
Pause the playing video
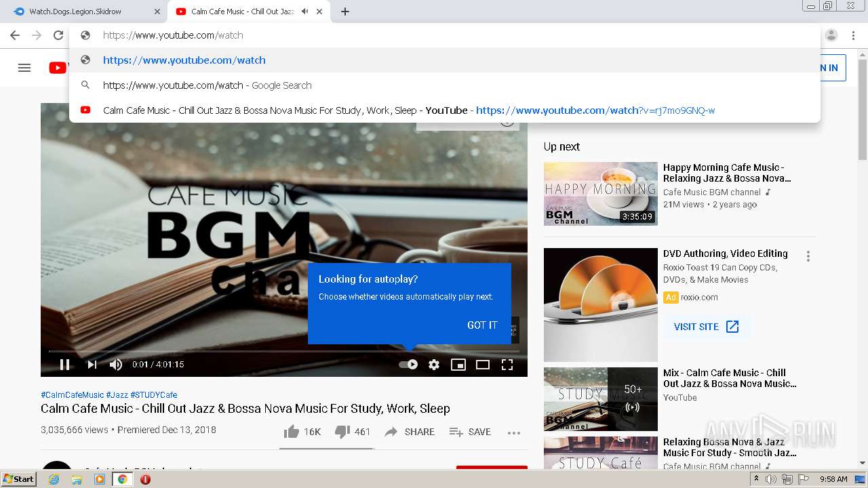tap(64, 365)
